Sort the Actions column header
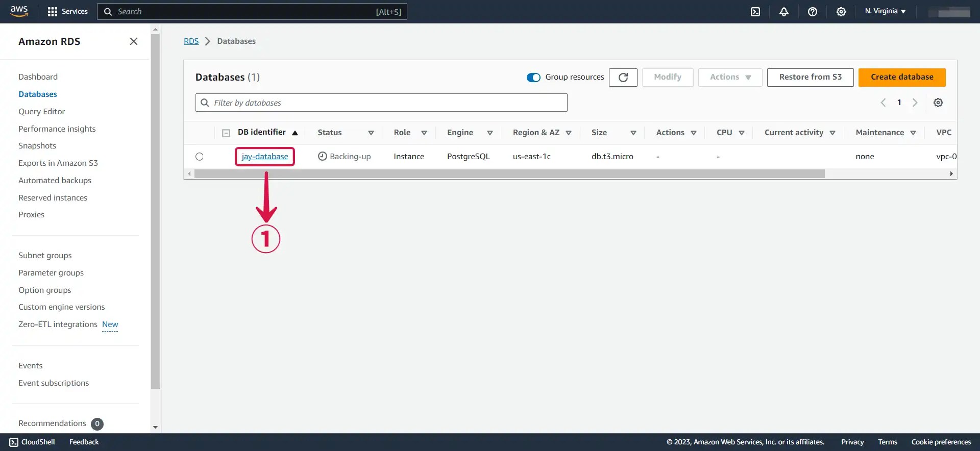This screenshot has width=980, height=451. tap(694, 133)
